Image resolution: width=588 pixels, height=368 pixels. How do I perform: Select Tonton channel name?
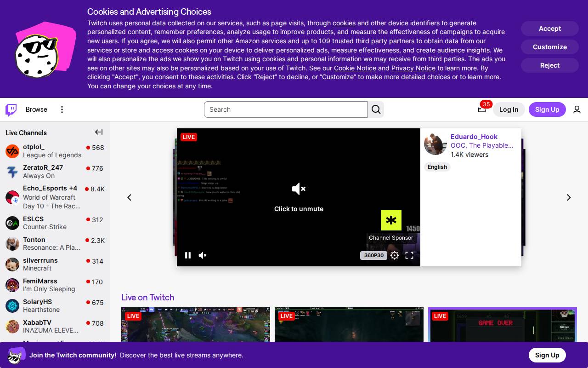34,240
